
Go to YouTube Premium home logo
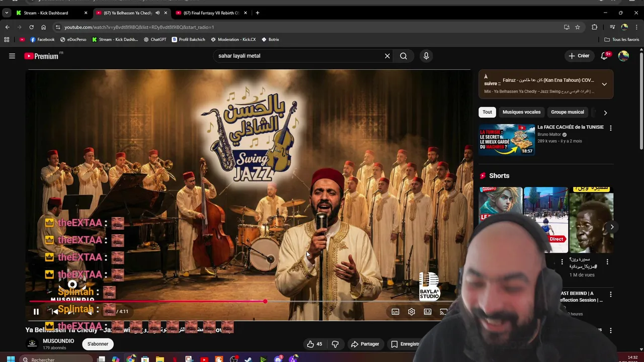click(42, 56)
